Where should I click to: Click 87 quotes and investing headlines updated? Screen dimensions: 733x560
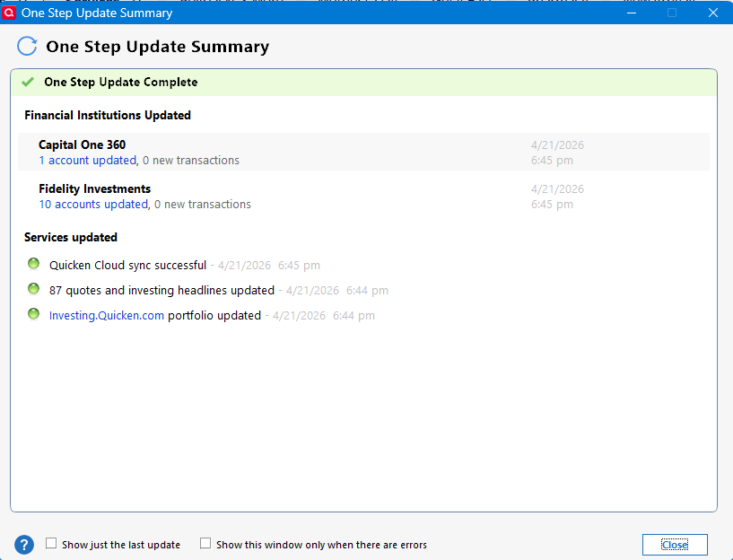click(x=161, y=290)
